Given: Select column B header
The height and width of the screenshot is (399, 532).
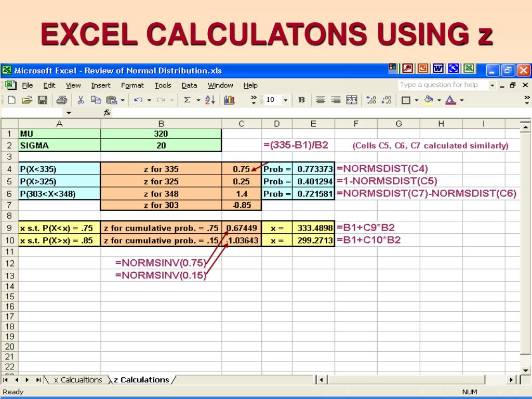Looking at the screenshot, I should pyautogui.click(x=161, y=124).
